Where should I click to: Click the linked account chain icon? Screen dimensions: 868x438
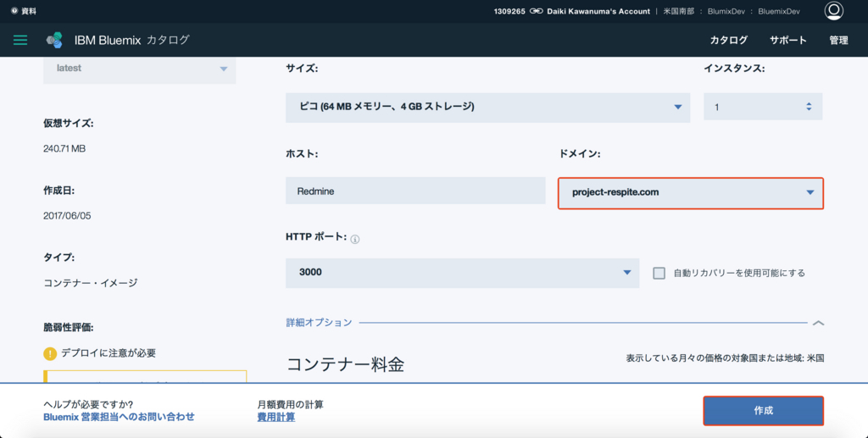tap(536, 11)
